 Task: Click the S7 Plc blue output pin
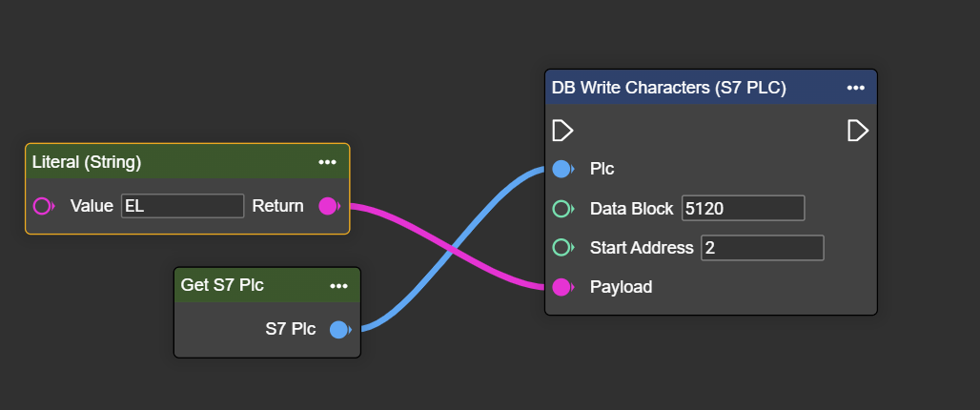338,330
